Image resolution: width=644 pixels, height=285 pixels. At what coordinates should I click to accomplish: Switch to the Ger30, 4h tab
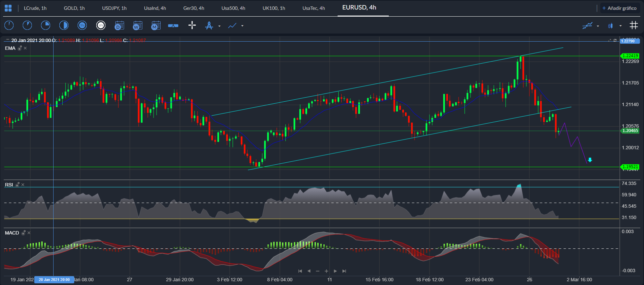pos(194,8)
